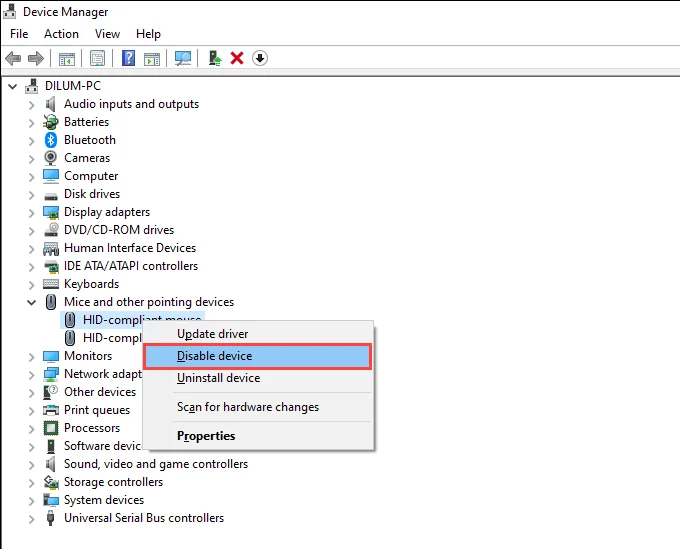This screenshot has width=680, height=549.
Task: Click the Disk drives icon
Action: pos(51,196)
